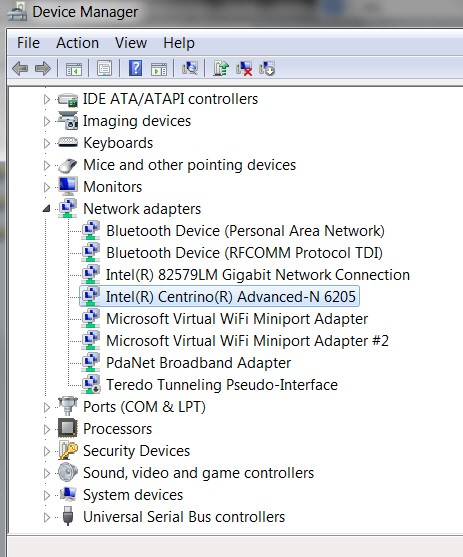
Task: Expand Universal Serial Bus controllers
Action: click(x=46, y=517)
